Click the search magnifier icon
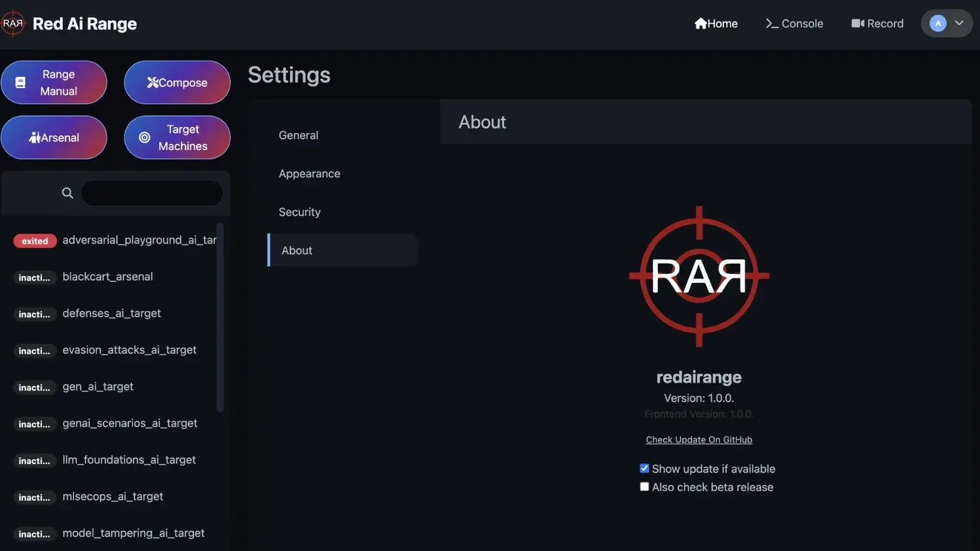 [x=67, y=193]
